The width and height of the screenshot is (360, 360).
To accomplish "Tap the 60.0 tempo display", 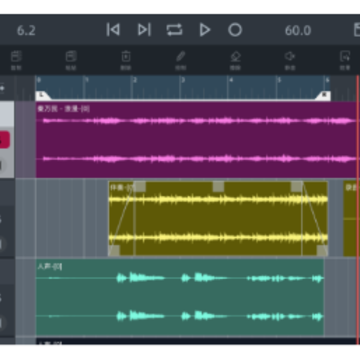I will (x=298, y=31).
